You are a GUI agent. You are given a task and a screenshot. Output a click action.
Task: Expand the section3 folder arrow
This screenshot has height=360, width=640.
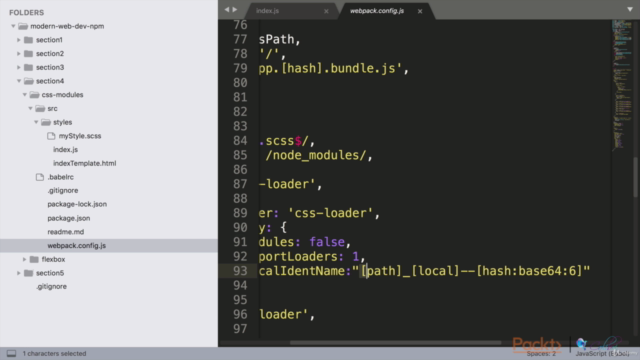click(19, 67)
